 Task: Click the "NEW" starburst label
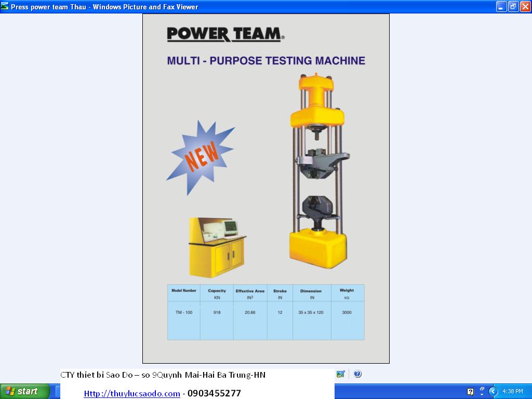tap(202, 157)
